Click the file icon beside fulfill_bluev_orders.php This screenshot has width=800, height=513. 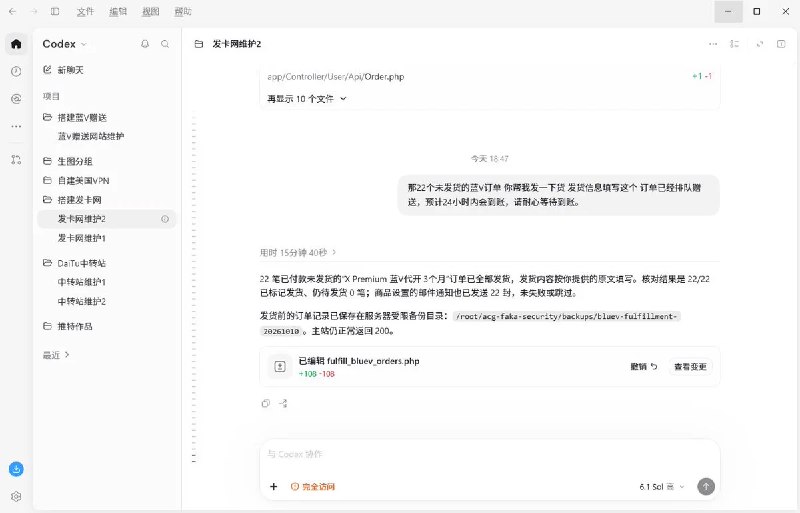[x=280, y=367]
